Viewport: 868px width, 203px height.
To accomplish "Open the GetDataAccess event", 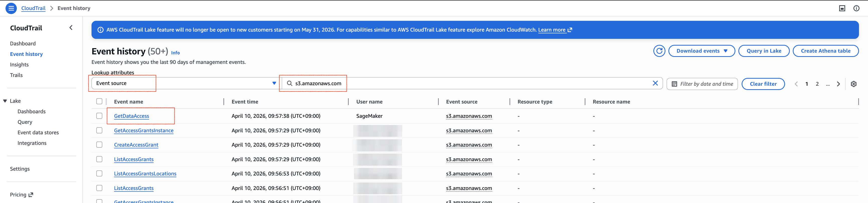I will (131, 116).
